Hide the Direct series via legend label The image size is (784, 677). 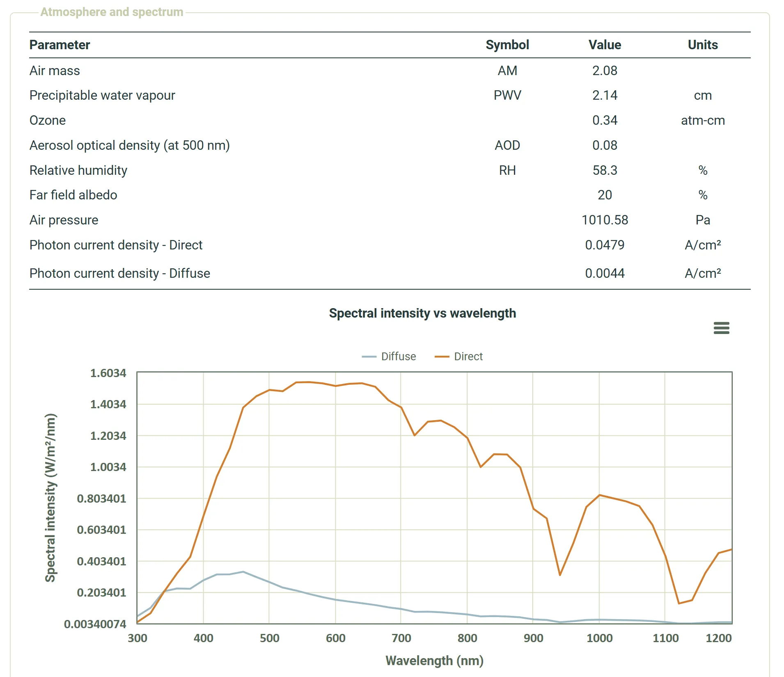pyautogui.click(x=468, y=356)
